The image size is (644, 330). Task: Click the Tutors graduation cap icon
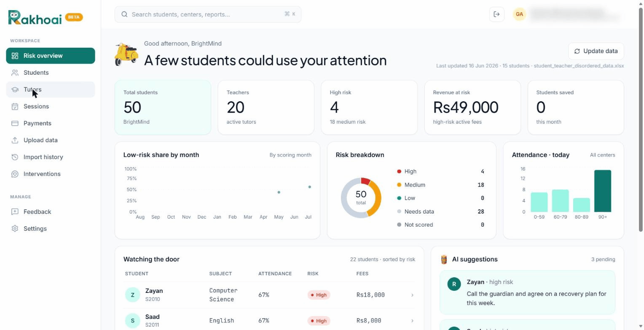pos(15,89)
